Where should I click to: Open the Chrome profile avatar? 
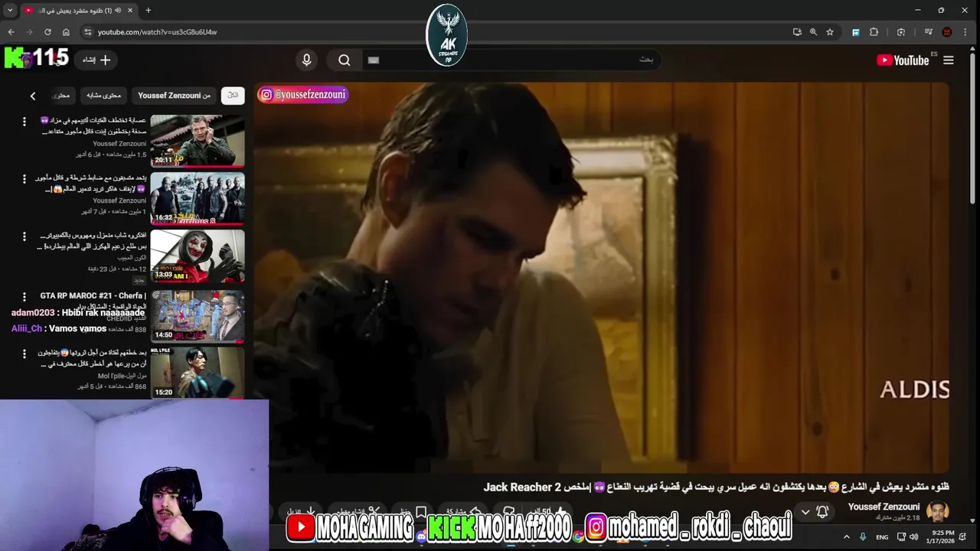tap(947, 32)
